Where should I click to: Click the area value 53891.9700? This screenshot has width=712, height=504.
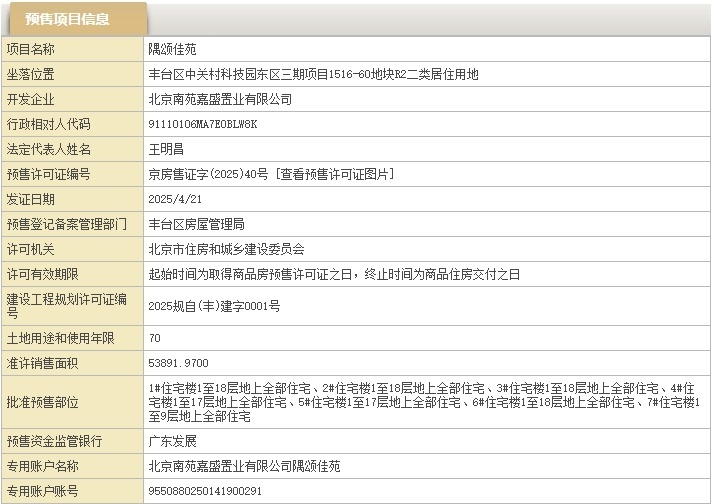pos(178,363)
